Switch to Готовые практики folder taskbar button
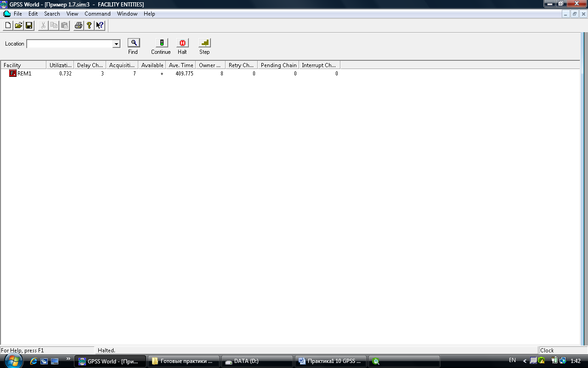588x368 pixels. (184, 361)
